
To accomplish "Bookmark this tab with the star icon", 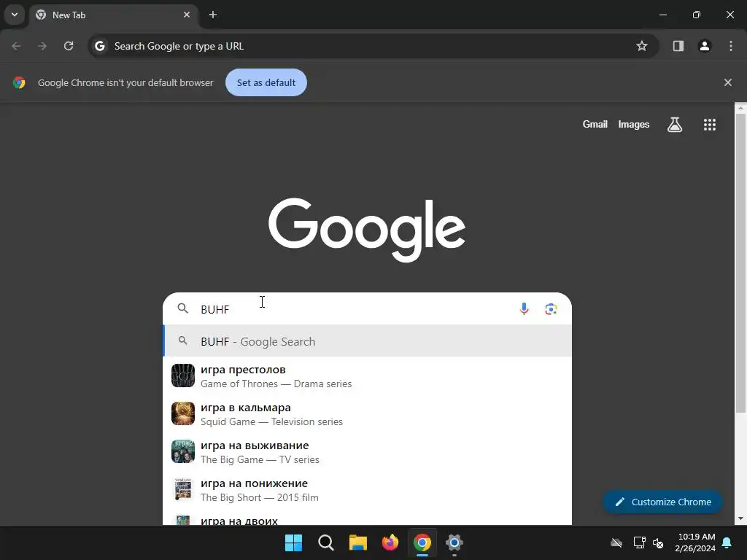I will [642, 46].
